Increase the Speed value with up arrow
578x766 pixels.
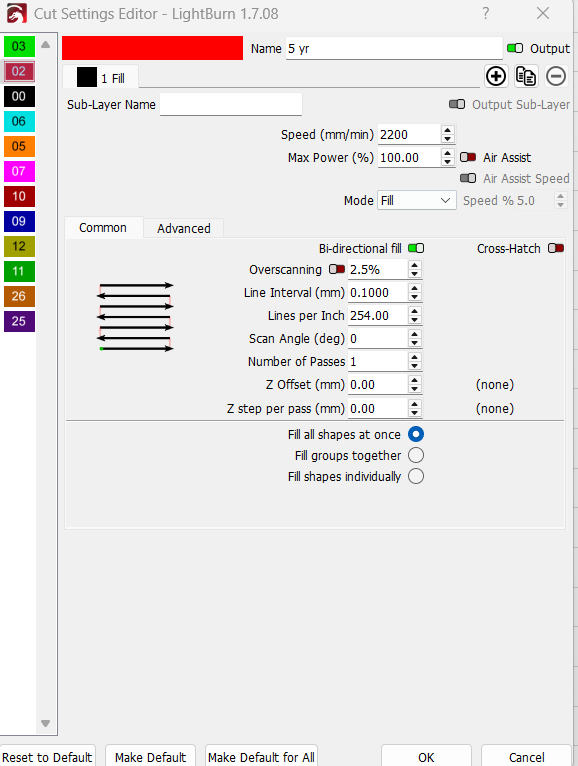[x=448, y=129]
